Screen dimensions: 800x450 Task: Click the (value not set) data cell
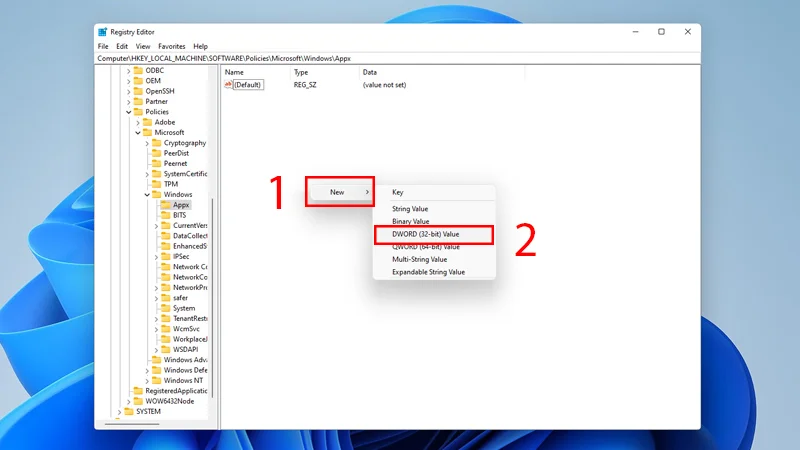click(x=384, y=85)
